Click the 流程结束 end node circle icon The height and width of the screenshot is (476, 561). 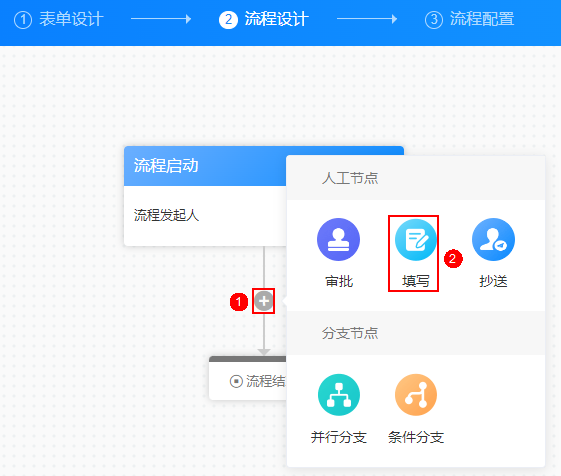[x=236, y=381]
